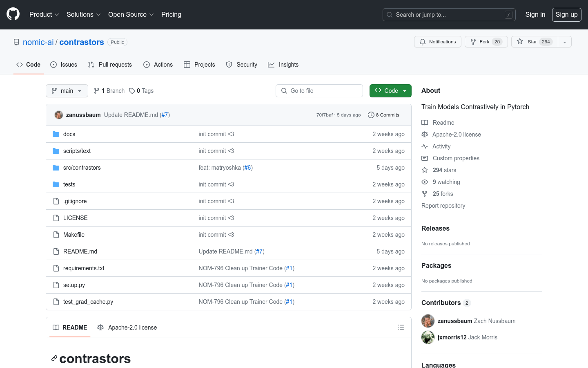Open the Packages section heading
Screen dimensions: 588x368
click(436, 266)
